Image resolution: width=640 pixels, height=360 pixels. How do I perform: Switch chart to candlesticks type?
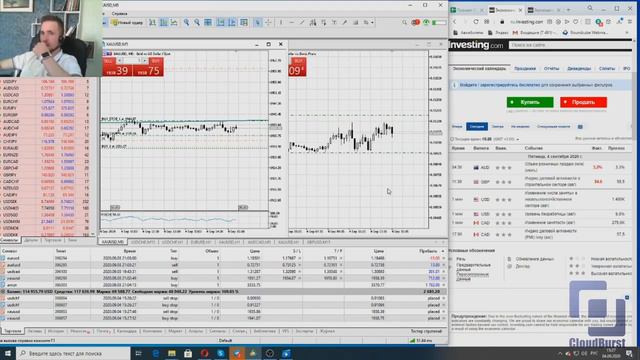click(163, 22)
